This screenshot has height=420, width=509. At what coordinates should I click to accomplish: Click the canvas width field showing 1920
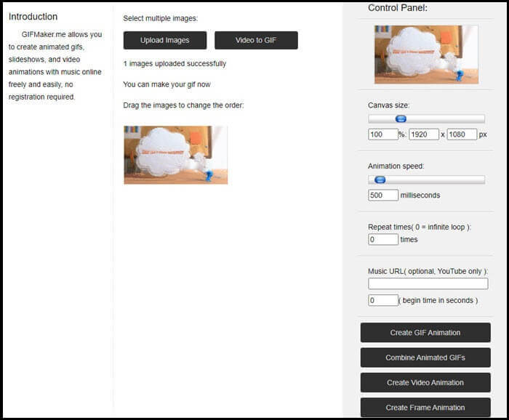click(423, 134)
